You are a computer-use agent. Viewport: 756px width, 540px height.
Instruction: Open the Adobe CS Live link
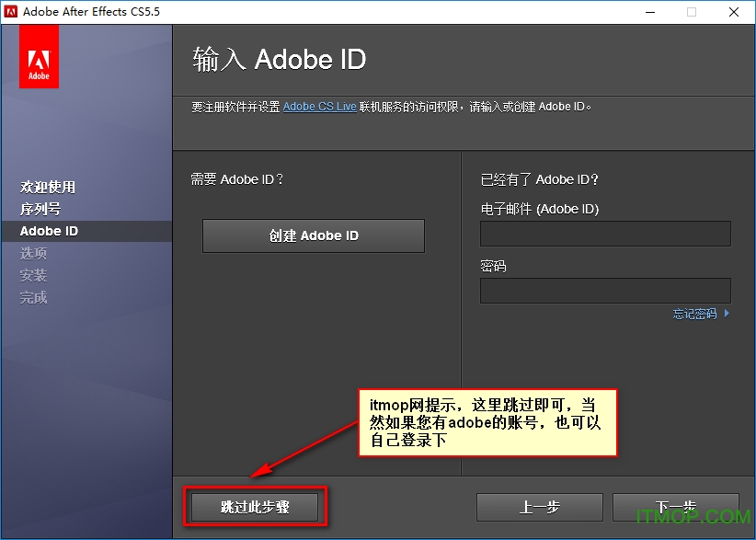318,106
